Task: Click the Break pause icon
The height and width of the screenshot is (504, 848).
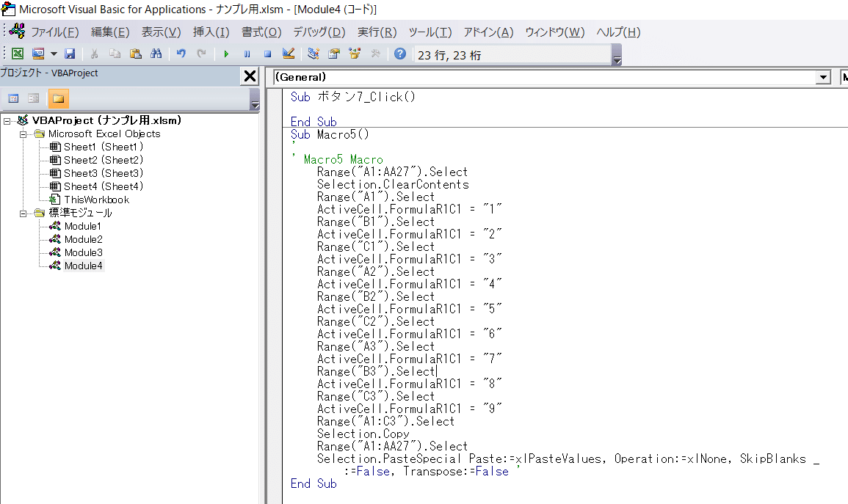Action: coord(247,54)
